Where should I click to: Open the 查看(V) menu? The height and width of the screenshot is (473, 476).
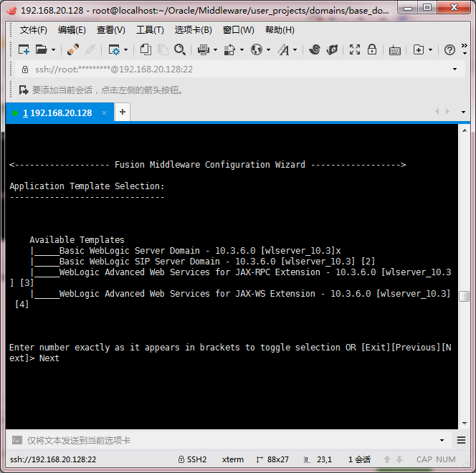(111, 30)
